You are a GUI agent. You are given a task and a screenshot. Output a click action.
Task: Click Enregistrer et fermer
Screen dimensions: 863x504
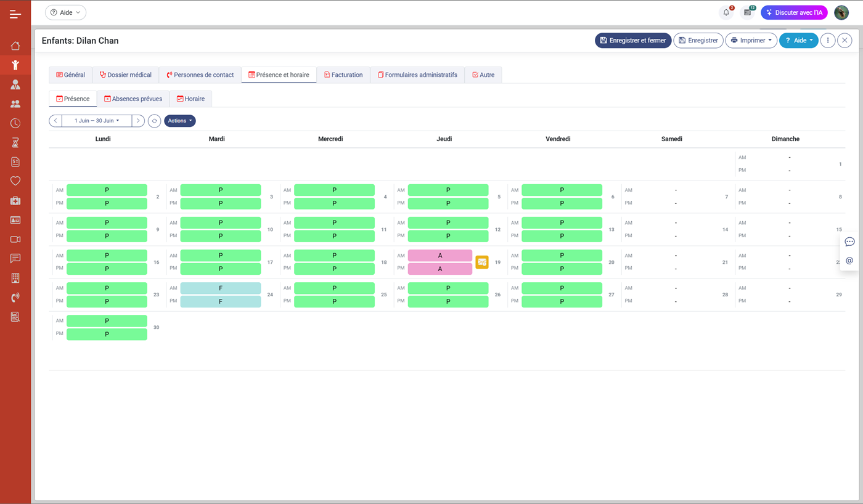tap(632, 41)
